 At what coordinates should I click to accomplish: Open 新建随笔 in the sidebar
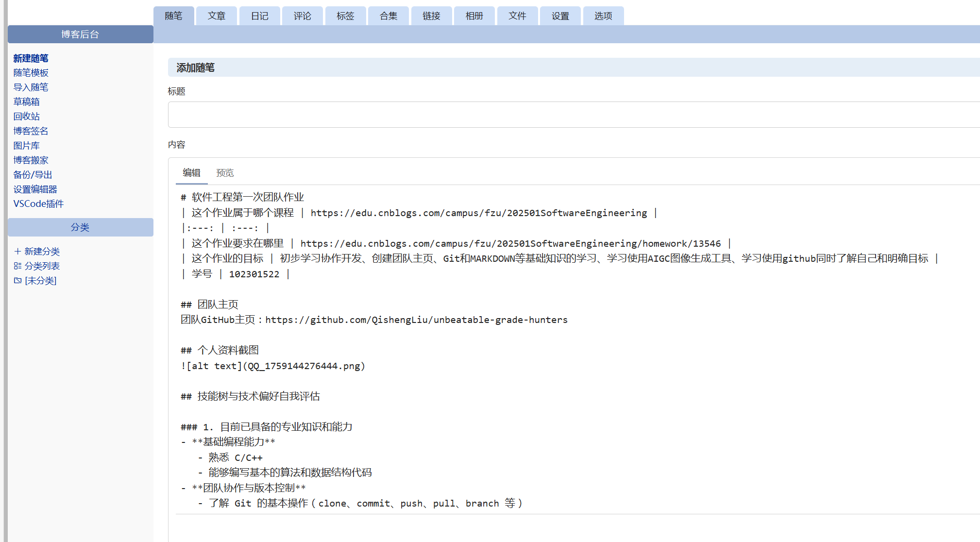31,58
